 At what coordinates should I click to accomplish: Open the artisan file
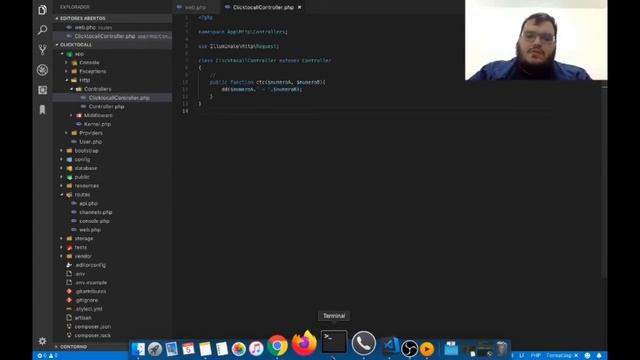(83, 318)
